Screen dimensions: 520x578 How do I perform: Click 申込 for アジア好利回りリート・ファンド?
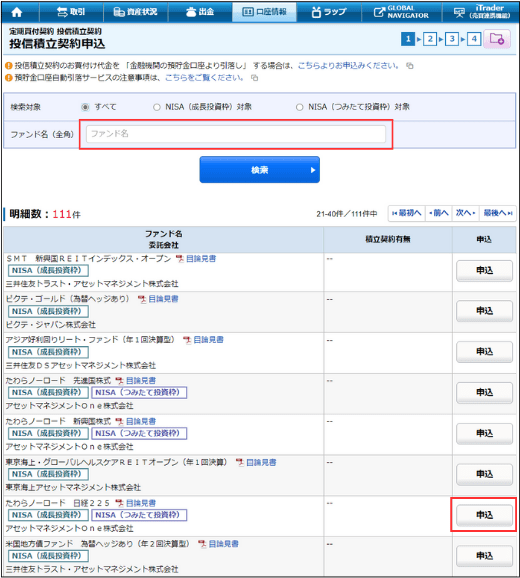pos(484,352)
